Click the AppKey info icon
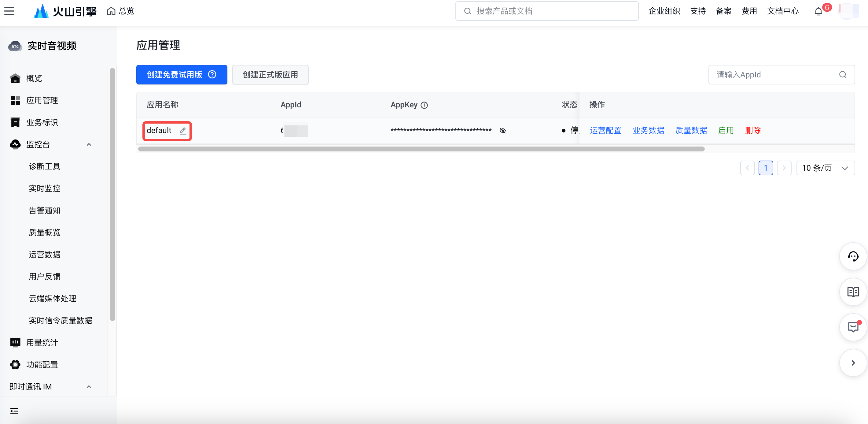868x424 pixels. 424,105
